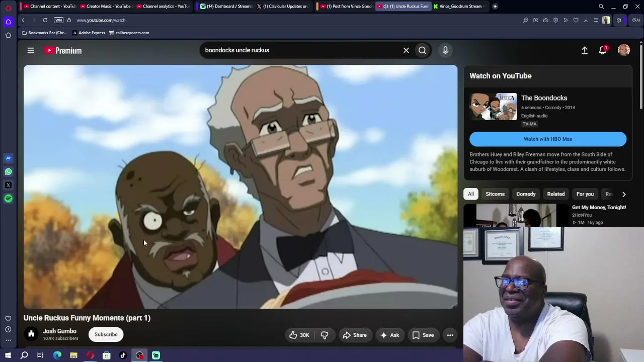The height and width of the screenshot is (362, 644).
Task: Open the Opera sidebar history clock
Action: (8, 329)
